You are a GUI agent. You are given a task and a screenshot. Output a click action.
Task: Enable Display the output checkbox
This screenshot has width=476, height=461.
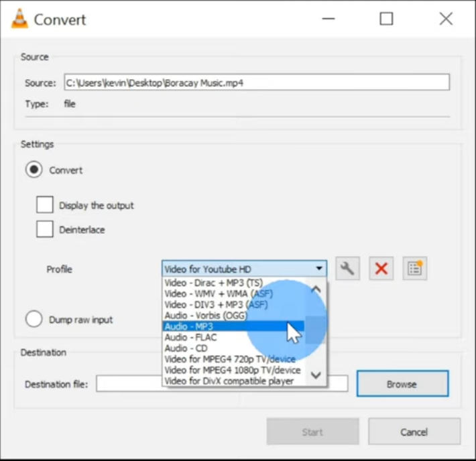click(45, 204)
